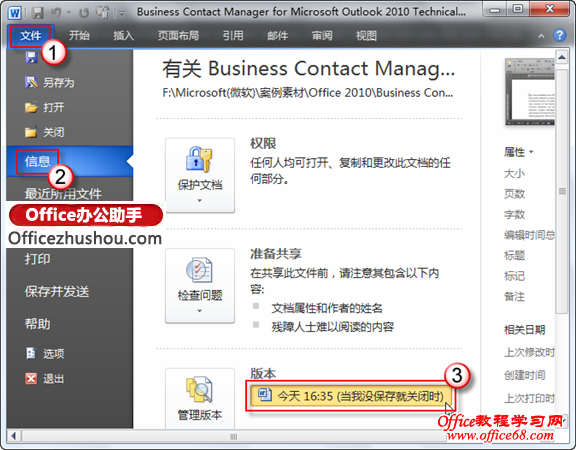Select 打印 in backstage menu
Viewport: 576px width, 450px height.
tap(37, 259)
